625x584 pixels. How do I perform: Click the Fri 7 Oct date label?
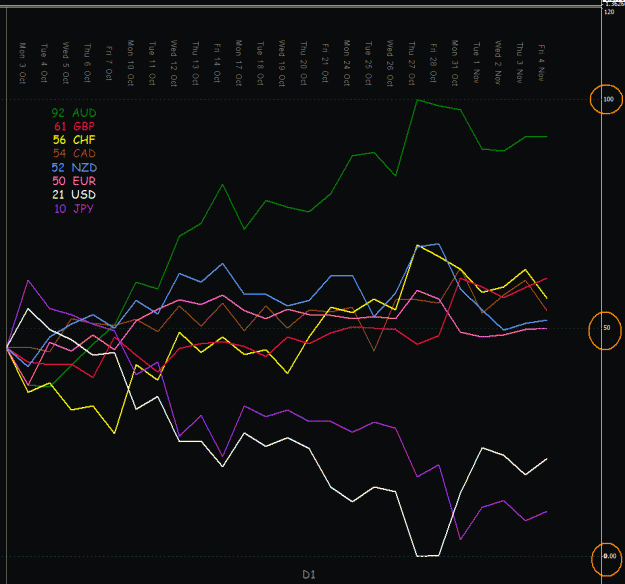(109, 63)
